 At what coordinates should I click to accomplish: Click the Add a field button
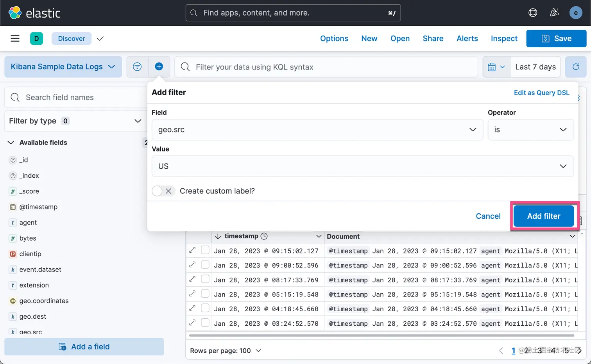click(84, 347)
